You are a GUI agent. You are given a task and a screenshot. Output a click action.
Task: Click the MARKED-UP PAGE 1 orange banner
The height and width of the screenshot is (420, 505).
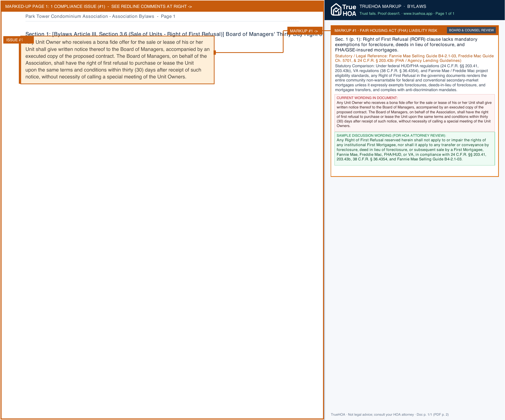click(162, 6)
